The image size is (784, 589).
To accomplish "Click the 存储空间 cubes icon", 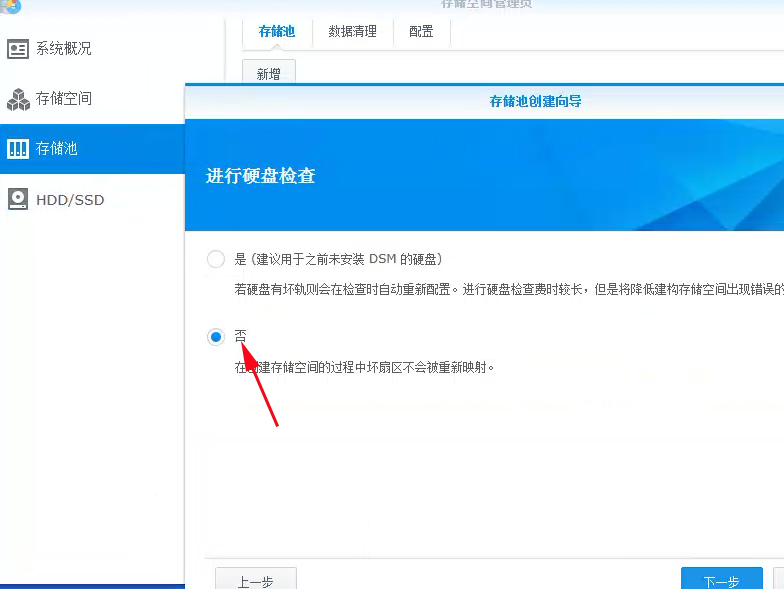I will (x=18, y=99).
